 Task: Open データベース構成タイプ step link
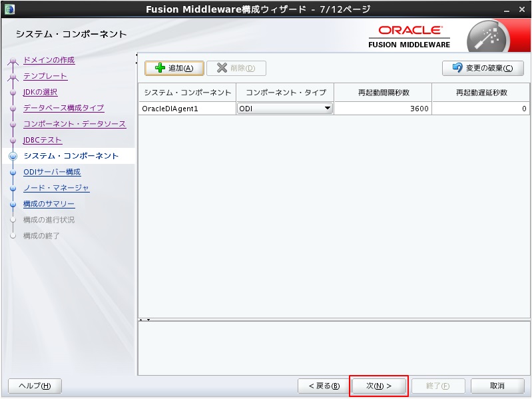[63, 108]
